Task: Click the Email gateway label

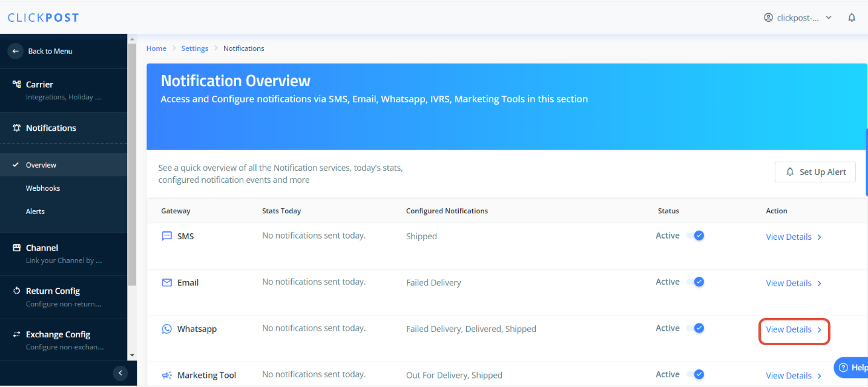Action: 188,283
